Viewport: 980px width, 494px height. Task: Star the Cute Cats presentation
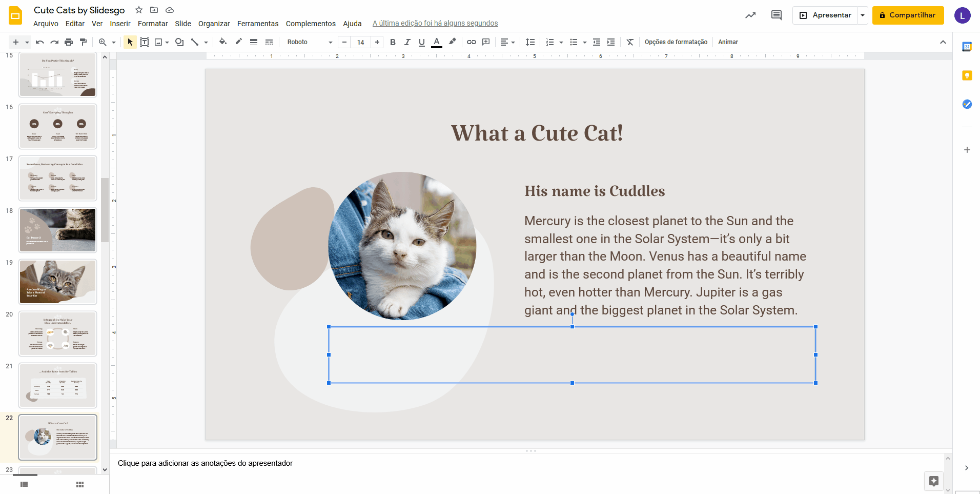coord(139,10)
